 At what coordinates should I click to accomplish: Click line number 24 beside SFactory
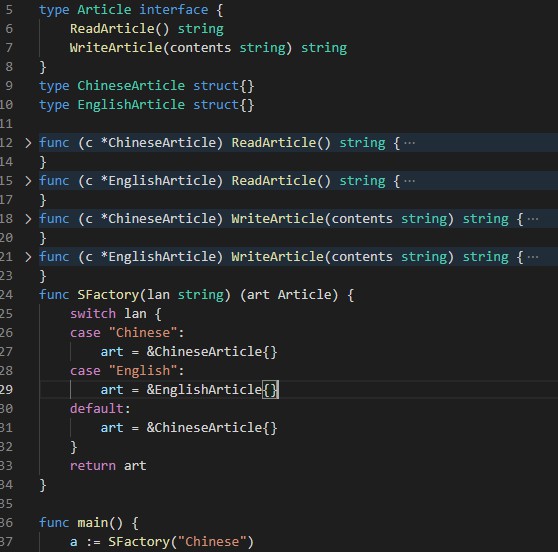6,295
